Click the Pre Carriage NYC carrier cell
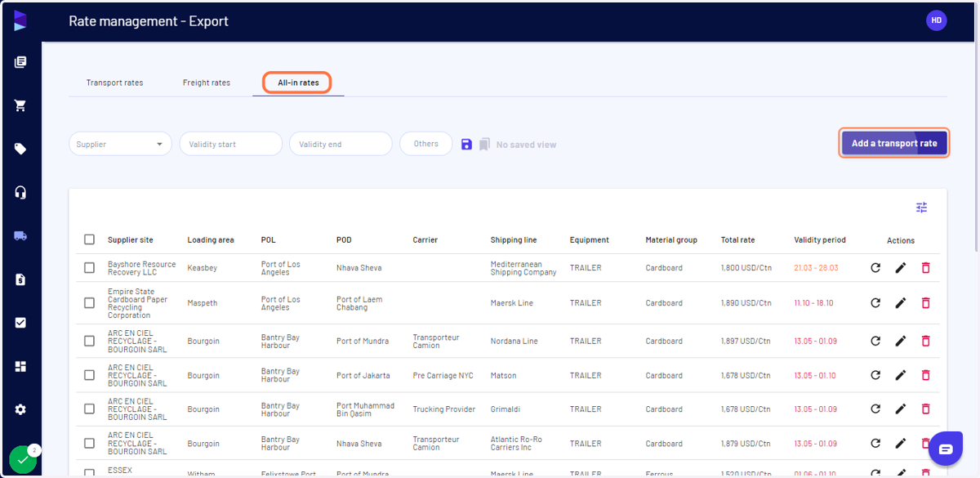Viewport: 980px width, 478px height. [x=443, y=376]
